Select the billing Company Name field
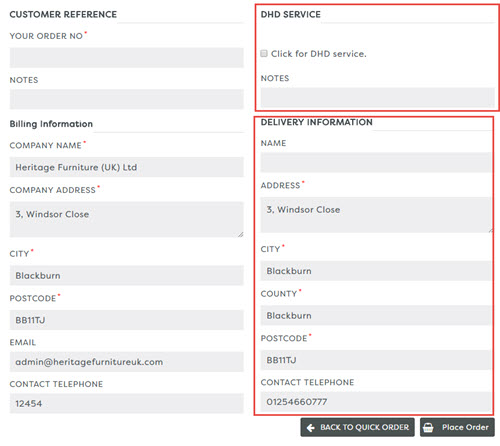The image size is (500, 446). click(x=127, y=167)
